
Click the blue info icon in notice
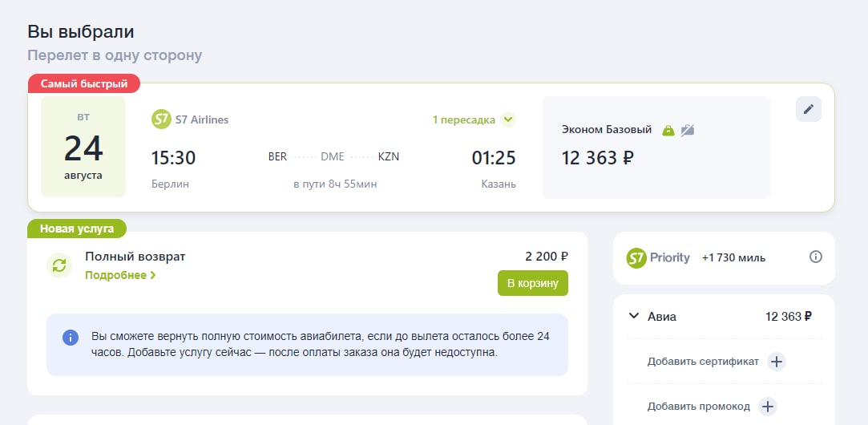pyautogui.click(x=71, y=338)
